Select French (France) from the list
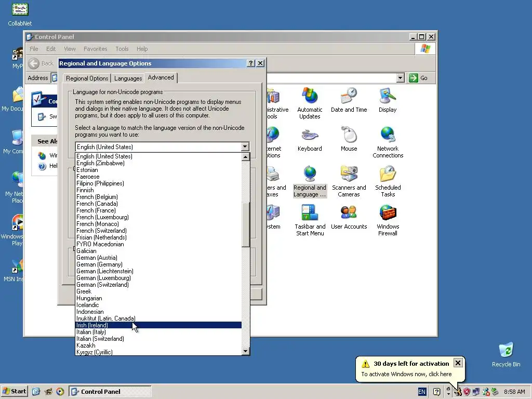This screenshot has height=399, width=532. point(158,210)
